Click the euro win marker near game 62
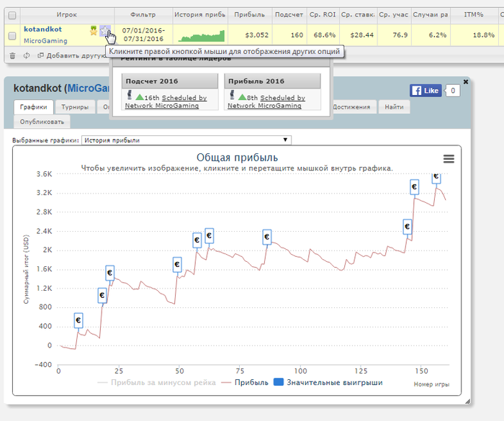The width and height of the screenshot is (504, 421). [x=209, y=236]
